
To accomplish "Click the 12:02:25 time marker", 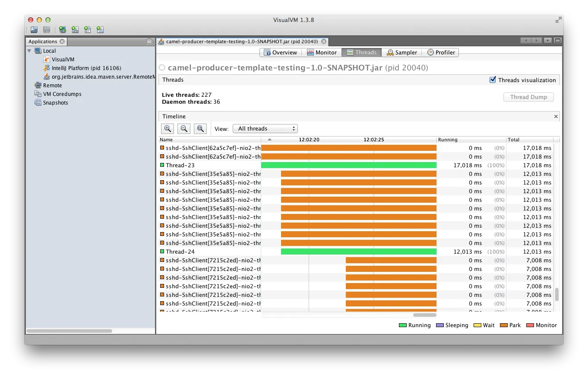I will click(x=374, y=140).
